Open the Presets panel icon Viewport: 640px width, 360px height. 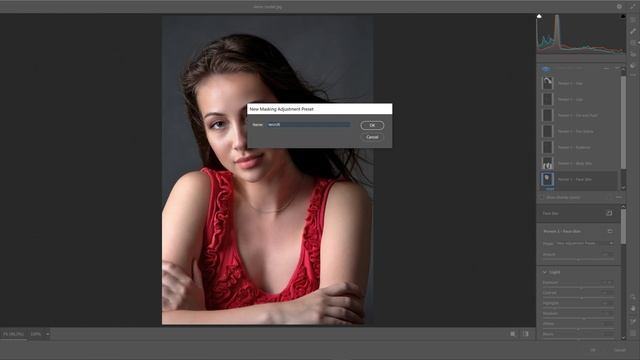633,65
